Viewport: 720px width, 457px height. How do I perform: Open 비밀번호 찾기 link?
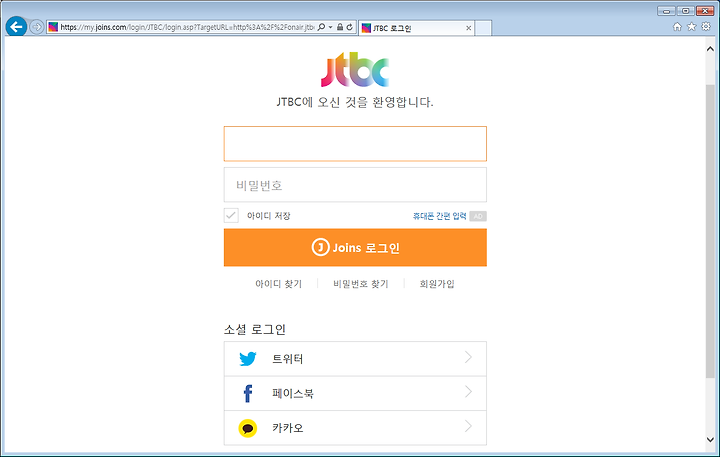point(361,284)
